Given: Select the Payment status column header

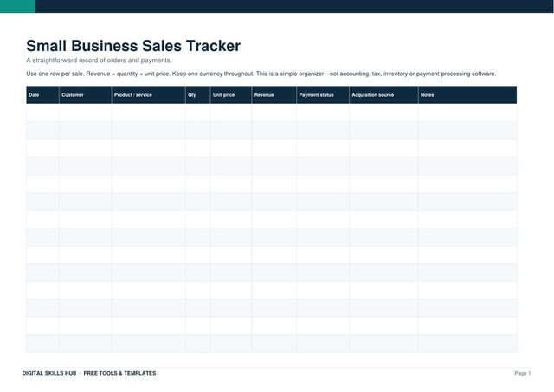Looking at the screenshot, I should (x=323, y=94).
